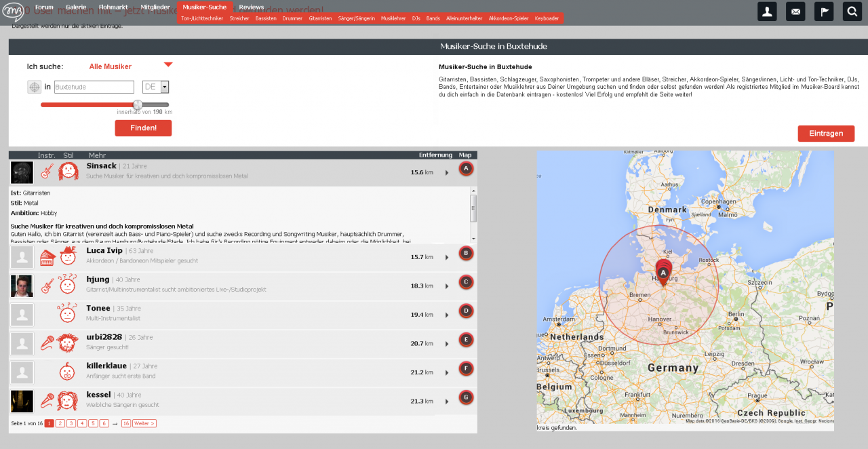
Task: Click the Musiker-Board logo
Action: coord(13,12)
